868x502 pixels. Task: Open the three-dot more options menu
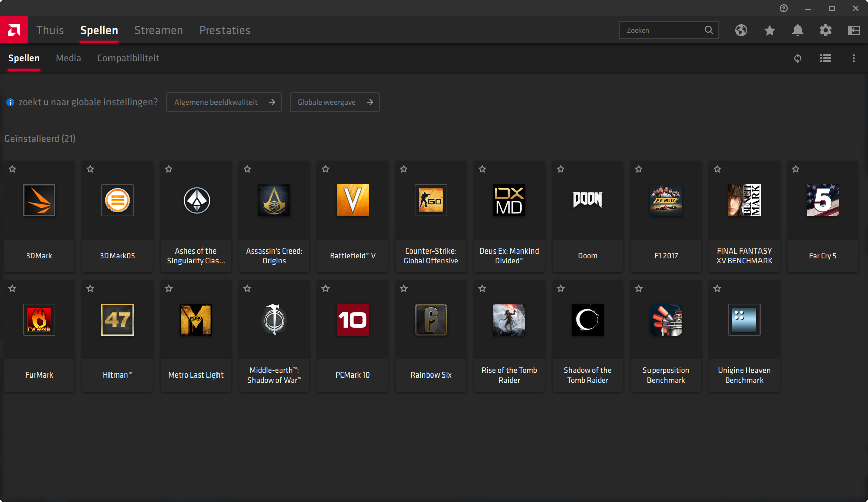(x=854, y=58)
